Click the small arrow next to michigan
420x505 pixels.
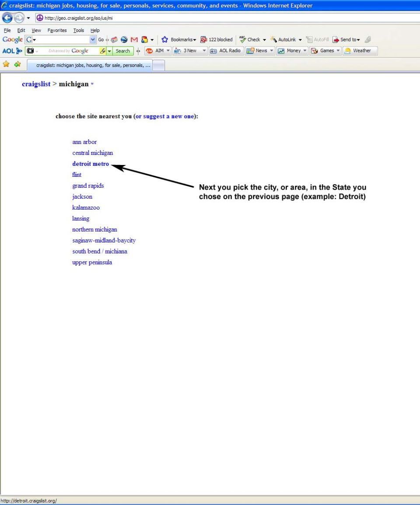(x=92, y=84)
